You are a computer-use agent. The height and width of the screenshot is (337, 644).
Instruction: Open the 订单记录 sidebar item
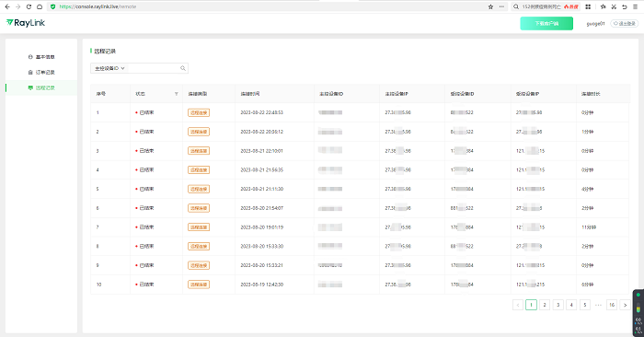point(41,73)
